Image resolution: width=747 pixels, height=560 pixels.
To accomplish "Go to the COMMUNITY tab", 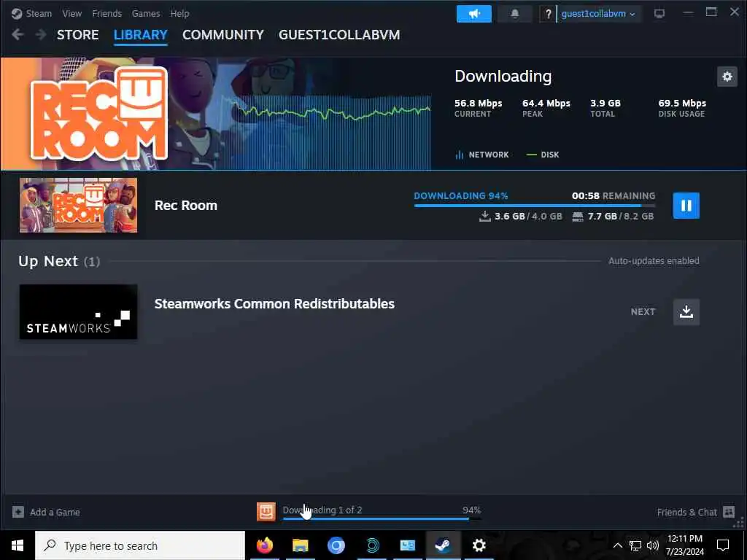I will (223, 35).
